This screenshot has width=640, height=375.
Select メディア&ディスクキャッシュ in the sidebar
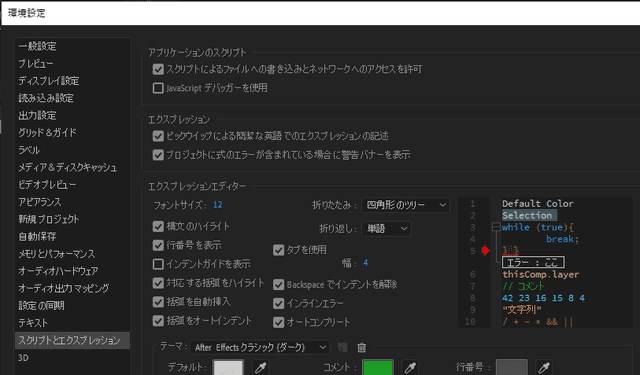click(x=72, y=167)
